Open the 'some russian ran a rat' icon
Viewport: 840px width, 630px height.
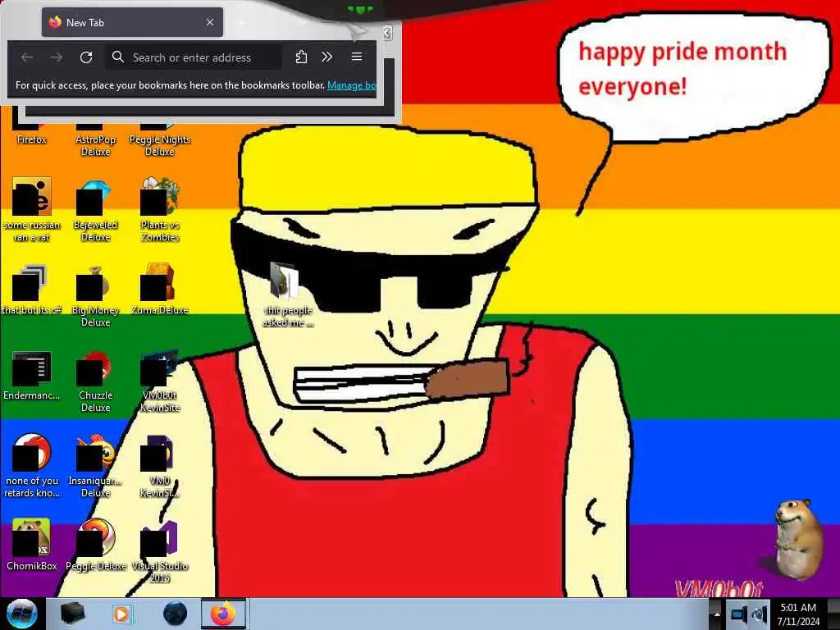tap(32, 209)
